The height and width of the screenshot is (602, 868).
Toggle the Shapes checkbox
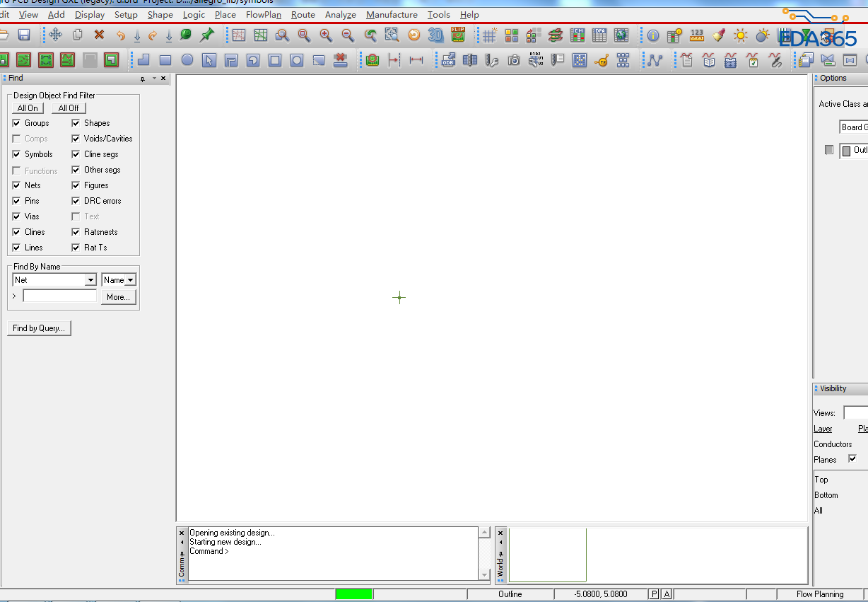pyautogui.click(x=76, y=123)
